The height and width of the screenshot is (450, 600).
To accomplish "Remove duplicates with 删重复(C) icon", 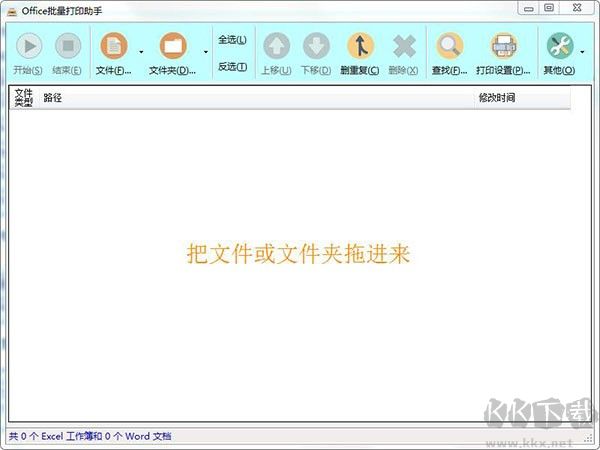I will (360, 46).
